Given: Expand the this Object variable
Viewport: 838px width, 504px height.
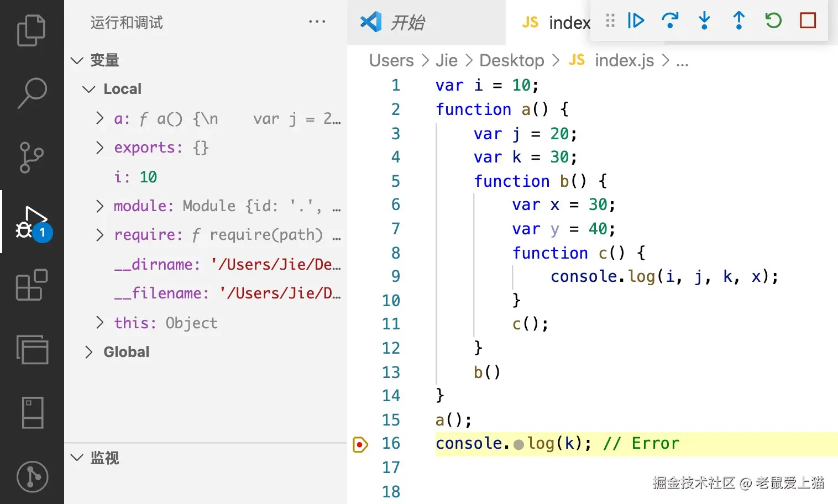Looking at the screenshot, I should (x=99, y=322).
